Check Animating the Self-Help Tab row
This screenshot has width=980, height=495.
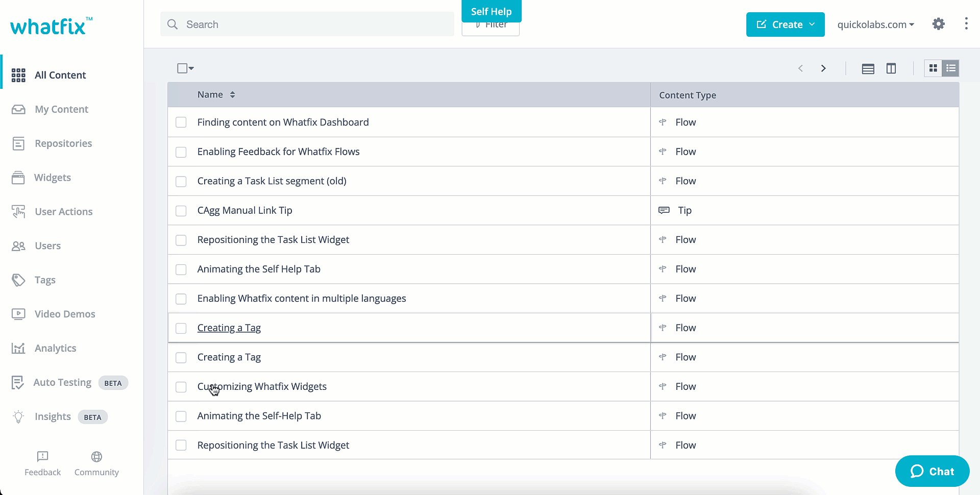[x=181, y=416]
